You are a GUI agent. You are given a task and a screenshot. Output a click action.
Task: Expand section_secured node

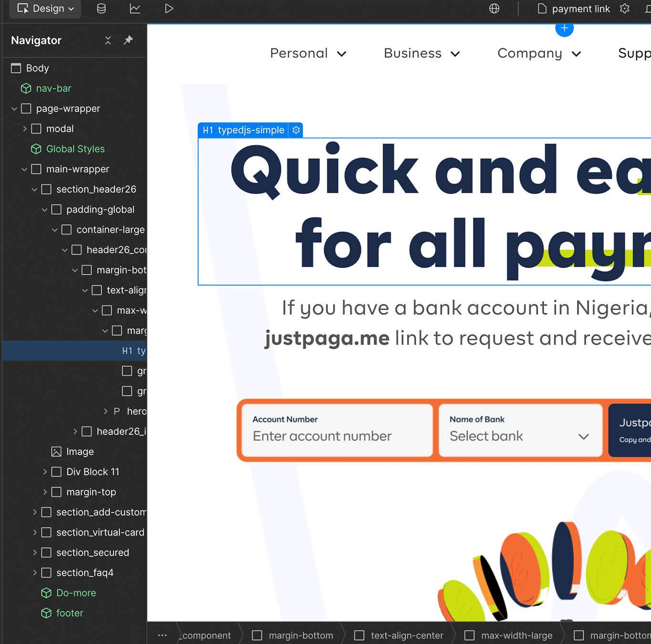(x=34, y=552)
